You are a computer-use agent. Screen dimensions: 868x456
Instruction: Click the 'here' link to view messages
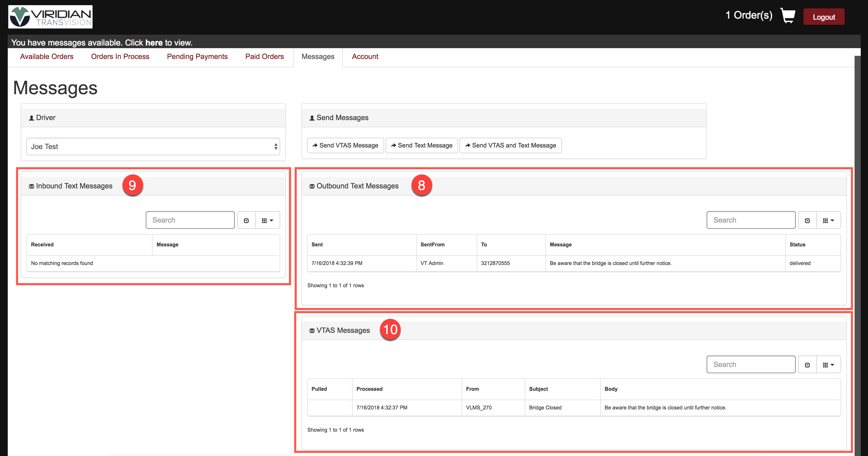point(154,43)
